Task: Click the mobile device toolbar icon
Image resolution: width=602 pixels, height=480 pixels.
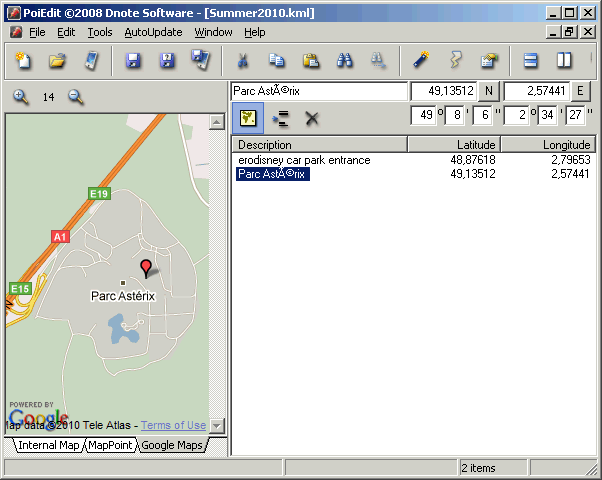Action: coord(91,61)
